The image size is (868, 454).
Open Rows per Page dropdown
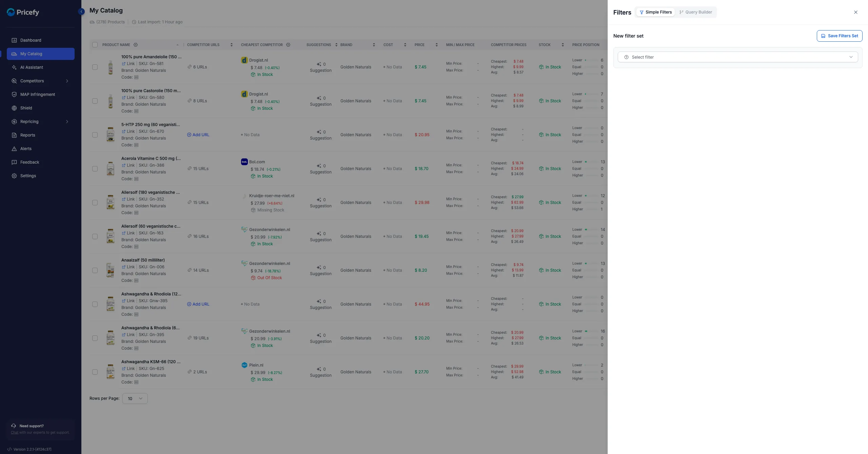[x=135, y=398]
